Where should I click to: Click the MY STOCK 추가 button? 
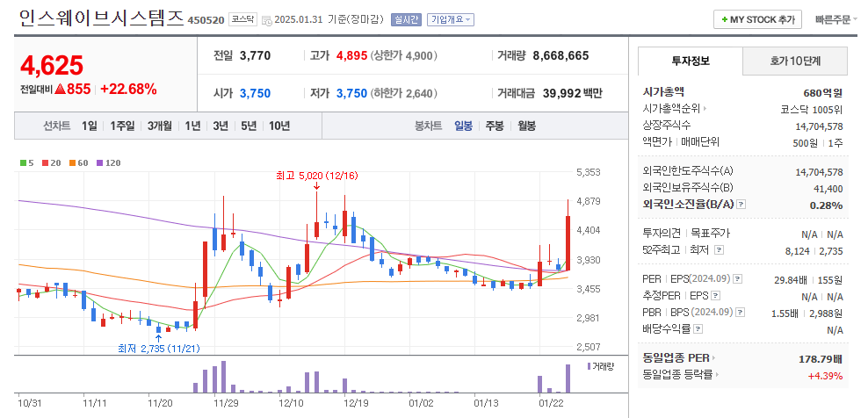click(757, 19)
